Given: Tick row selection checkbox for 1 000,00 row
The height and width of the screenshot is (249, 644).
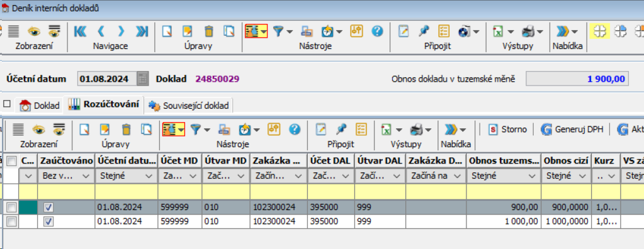Looking at the screenshot, I should pyautogui.click(x=12, y=221).
